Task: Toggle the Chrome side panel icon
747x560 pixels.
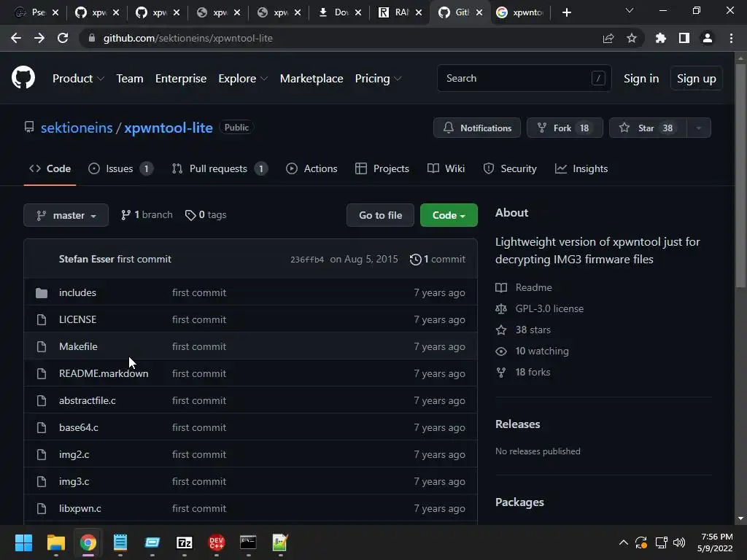Action: (684, 38)
